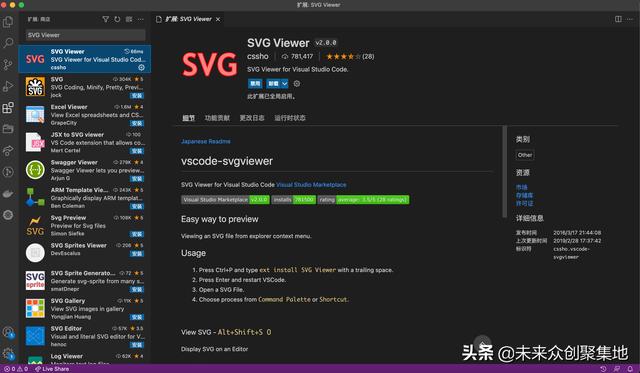Expand the uninstall button dropdown arrow

coord(284,84)
